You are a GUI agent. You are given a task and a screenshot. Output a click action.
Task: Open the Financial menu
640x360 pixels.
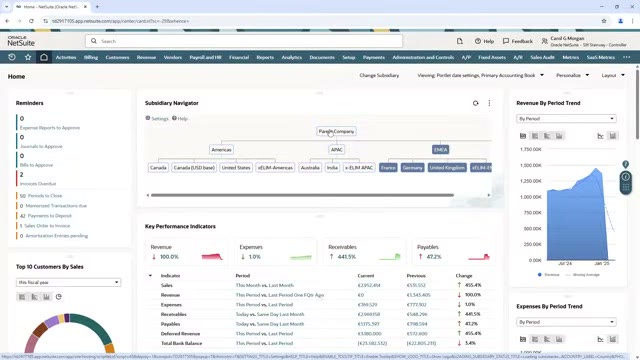[239, 57]
